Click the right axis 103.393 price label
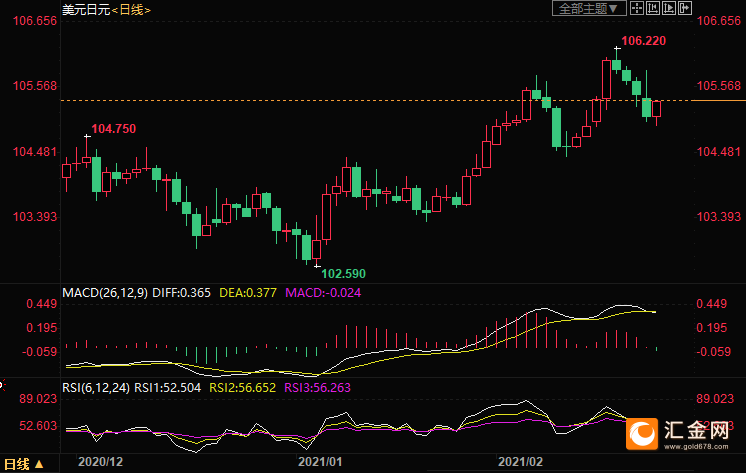Screen dimensions: 746x473 click(x=719, y=217)
